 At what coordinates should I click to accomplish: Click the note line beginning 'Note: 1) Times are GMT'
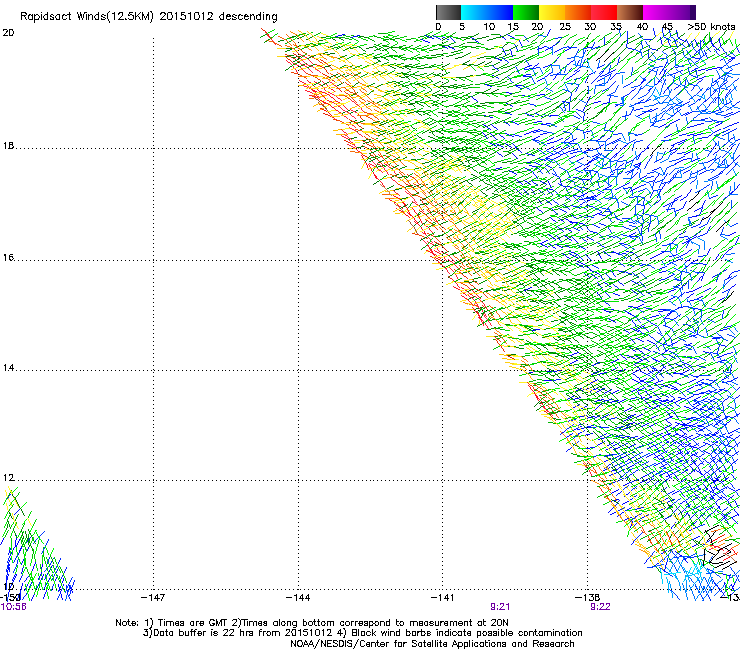312,623
